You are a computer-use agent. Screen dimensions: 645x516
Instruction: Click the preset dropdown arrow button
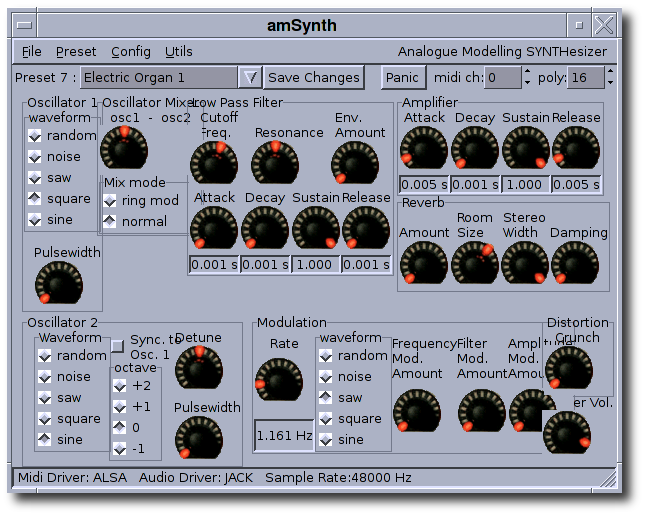click(250, 77)
